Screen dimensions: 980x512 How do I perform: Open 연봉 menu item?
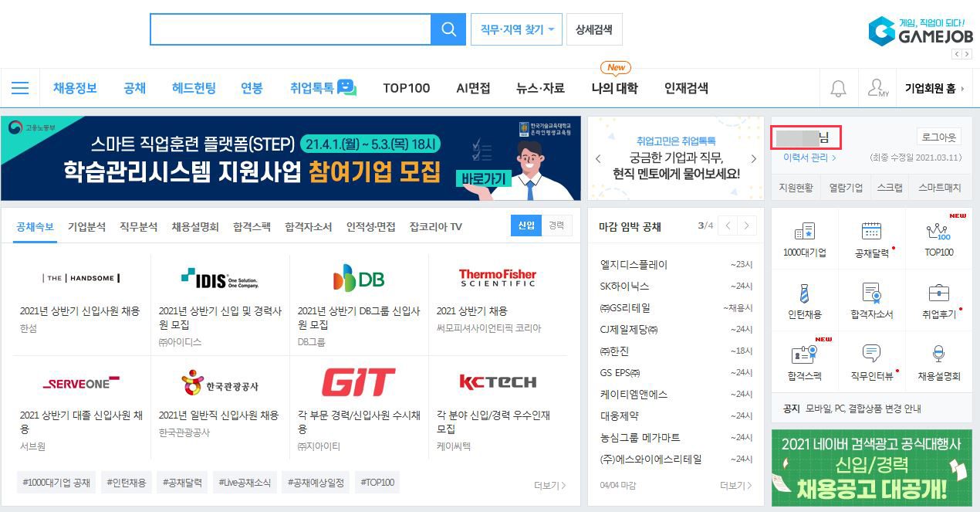[x=252, y=88]
